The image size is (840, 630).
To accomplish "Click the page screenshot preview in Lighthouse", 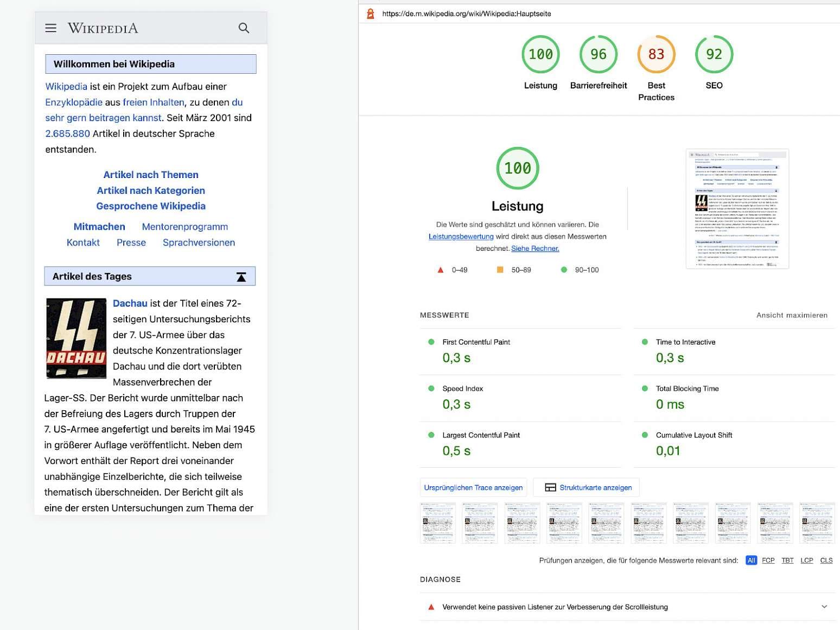I will coord(737,209).
